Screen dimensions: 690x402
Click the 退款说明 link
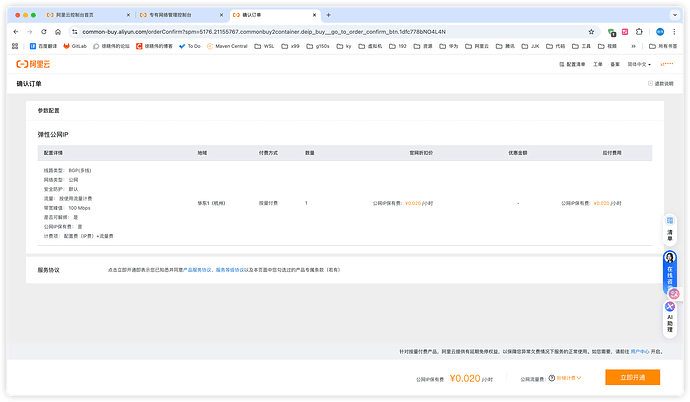664,83
